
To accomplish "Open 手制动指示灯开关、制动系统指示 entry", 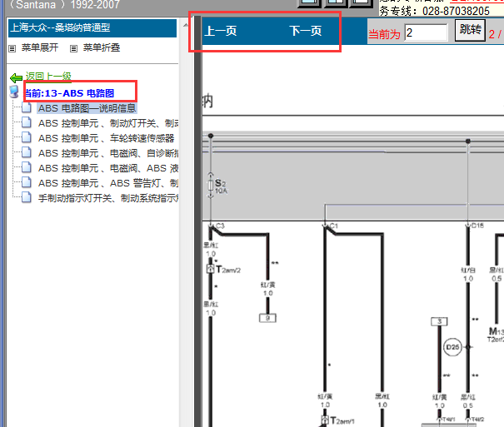I will [x=108, y=198].
